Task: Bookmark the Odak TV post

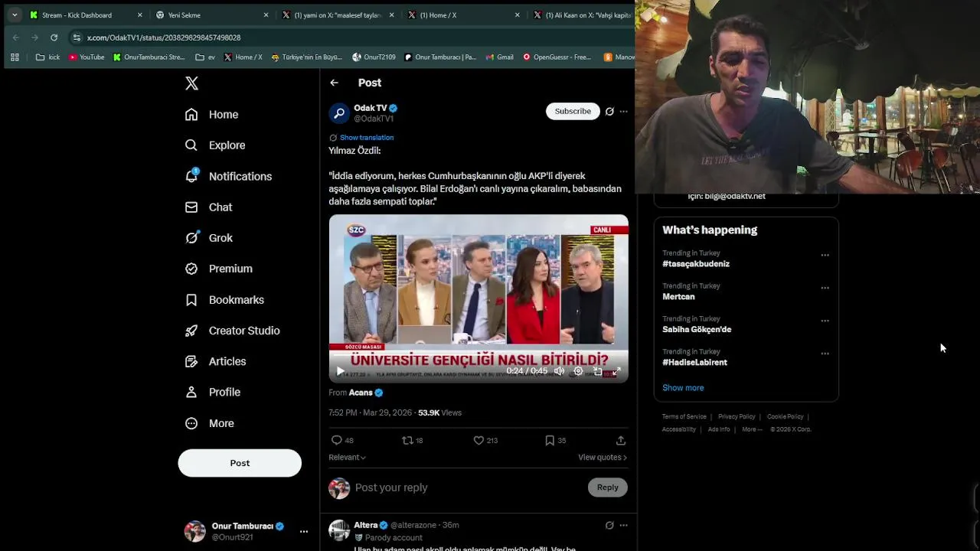Action: [x=550, y=440]
